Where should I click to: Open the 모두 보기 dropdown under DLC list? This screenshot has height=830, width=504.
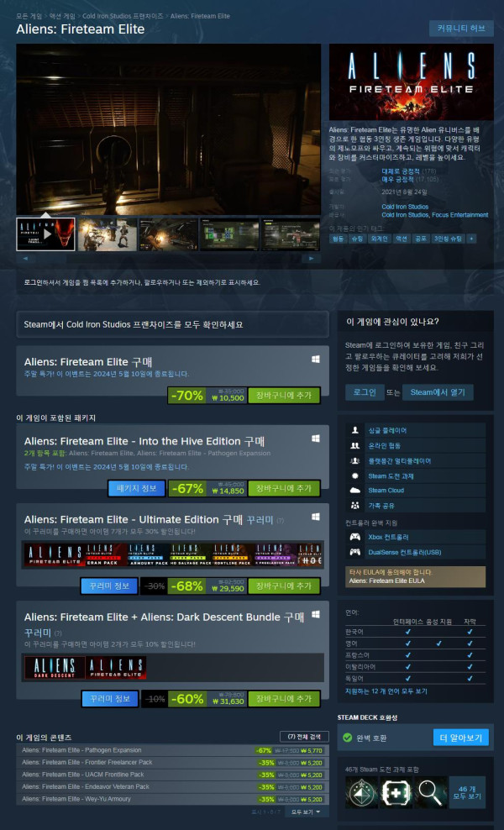[x=307, y=812]
